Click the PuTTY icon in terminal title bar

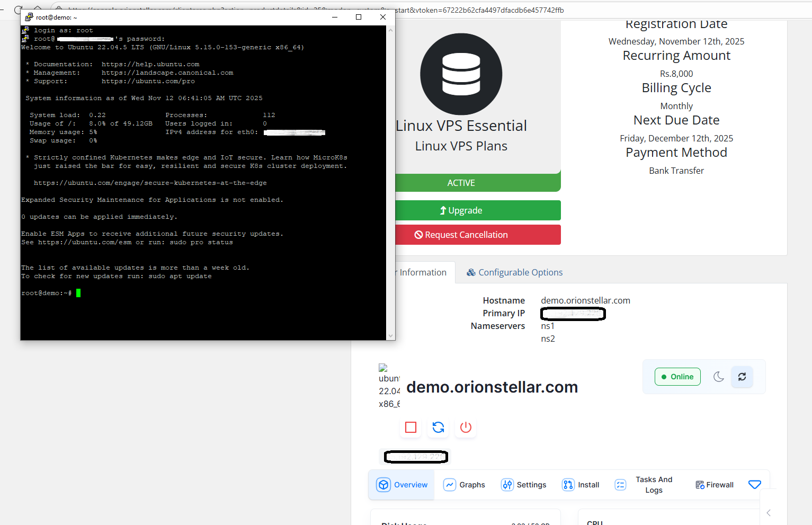pos(29,17)
